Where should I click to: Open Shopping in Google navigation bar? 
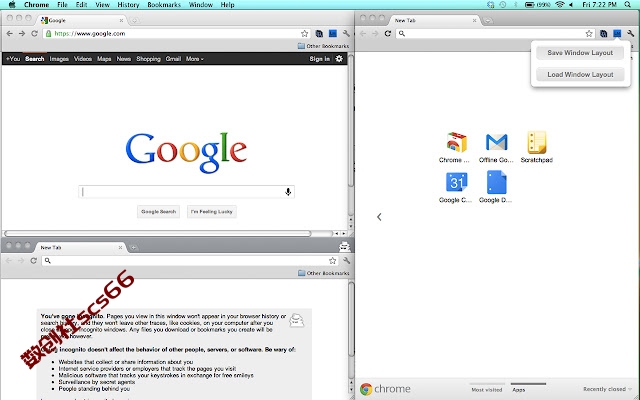tap(148, 59)
